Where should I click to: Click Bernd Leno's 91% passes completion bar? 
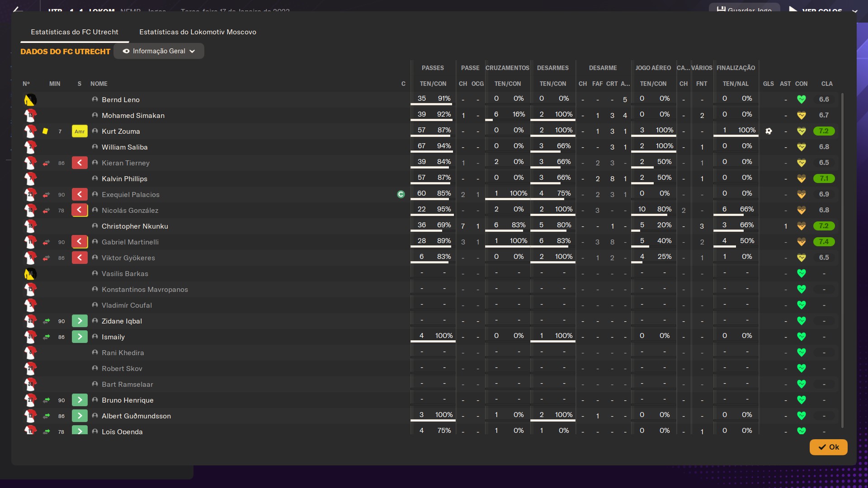433,104
